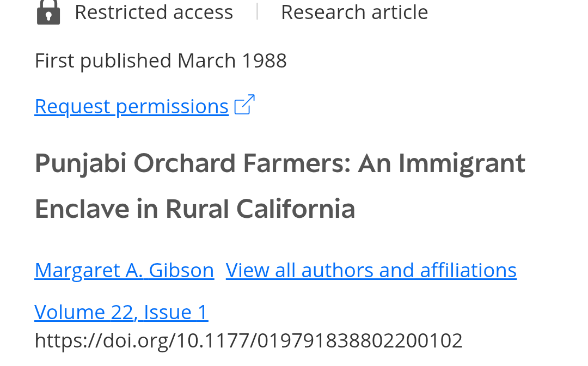Click the First published March 1988 text
The width and height of the screenshot is (588, 366).
[x=161, y=61]
